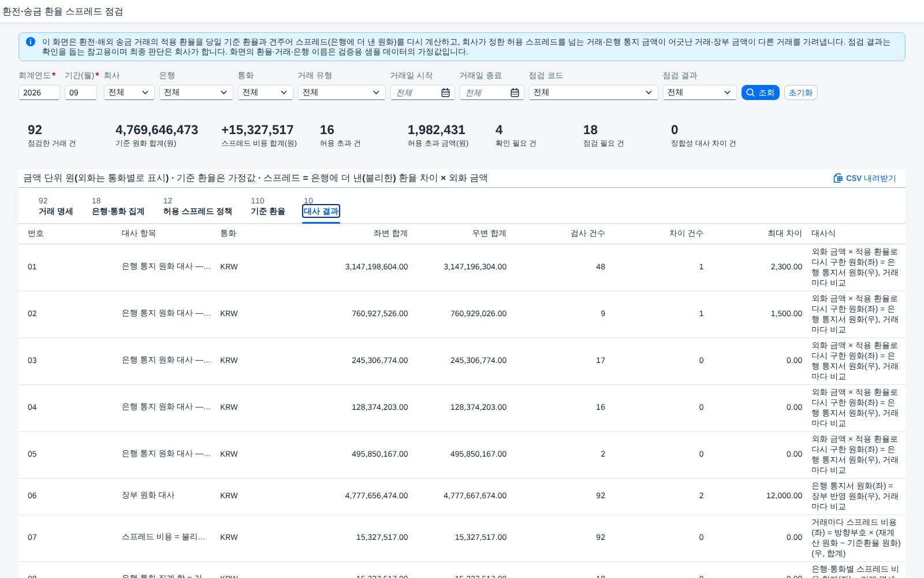Click the blue info icon in the notice banner
Viewport: 924px width, 578px height.
[31, 42]
